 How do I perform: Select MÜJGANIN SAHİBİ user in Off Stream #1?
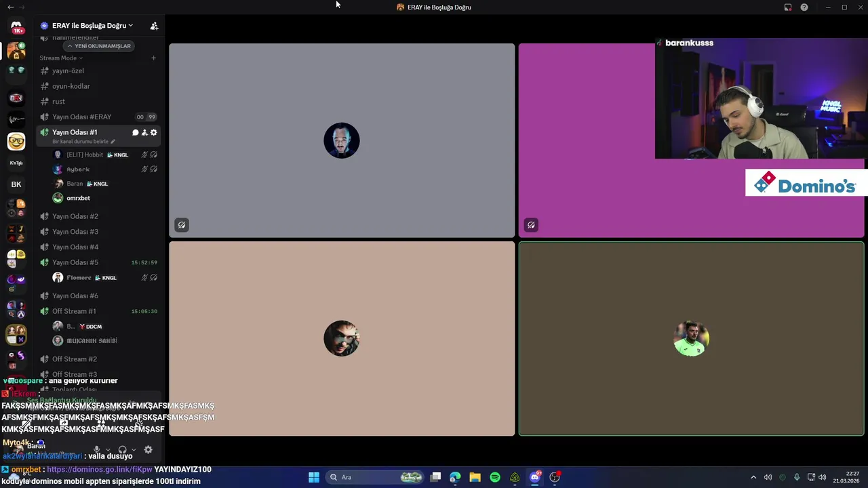105,341
